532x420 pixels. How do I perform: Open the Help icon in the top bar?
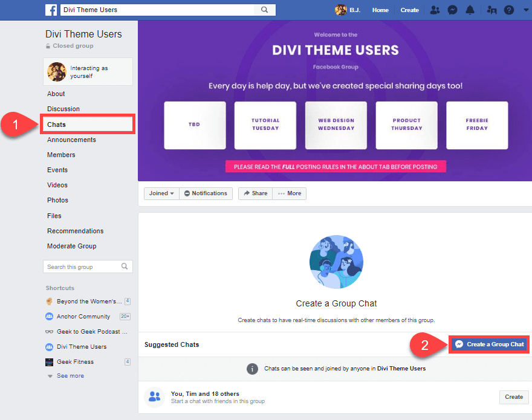click(x=508, y=10)
